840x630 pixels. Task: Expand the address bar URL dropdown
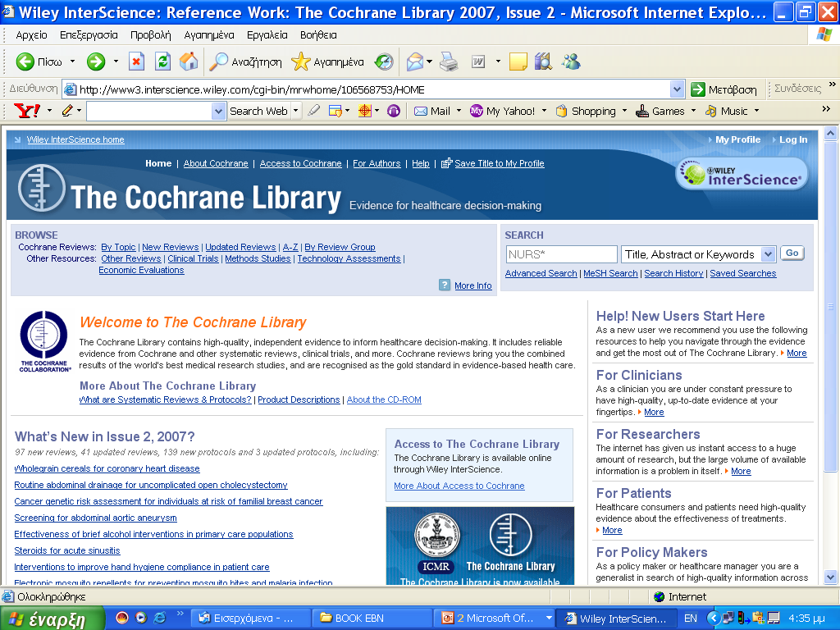(x=677, y=89)
